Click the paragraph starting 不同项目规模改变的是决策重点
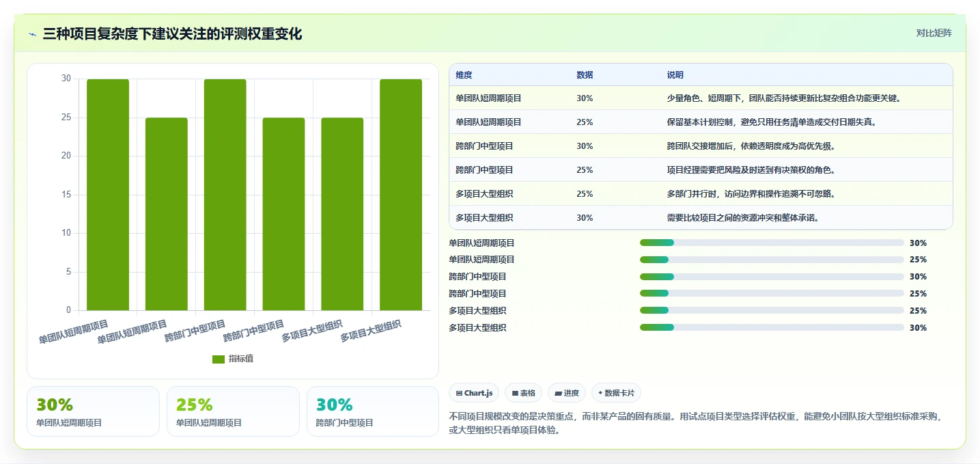Image resolution: width=980 pixels, height=464 pixels. (697, 424)
